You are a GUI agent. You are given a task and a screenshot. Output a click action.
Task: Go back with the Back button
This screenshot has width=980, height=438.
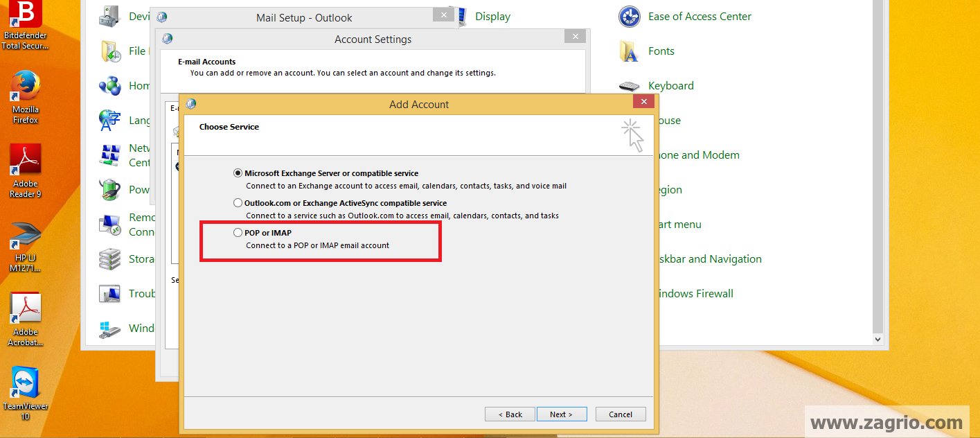click(510, 414)
